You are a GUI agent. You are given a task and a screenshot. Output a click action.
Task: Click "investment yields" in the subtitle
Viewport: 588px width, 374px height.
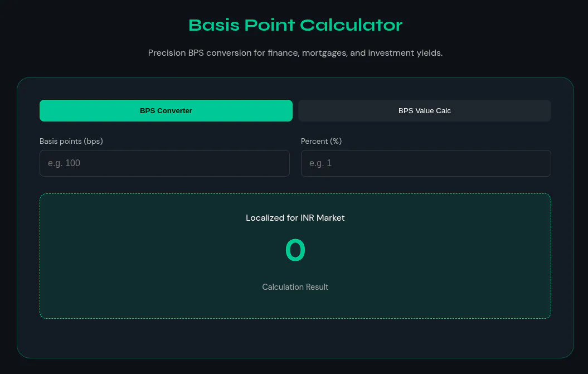[x=405, y=53]
